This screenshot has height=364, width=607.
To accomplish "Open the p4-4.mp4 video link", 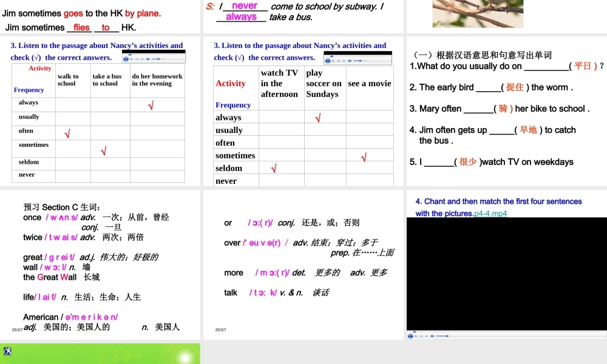I will point(490,213).
